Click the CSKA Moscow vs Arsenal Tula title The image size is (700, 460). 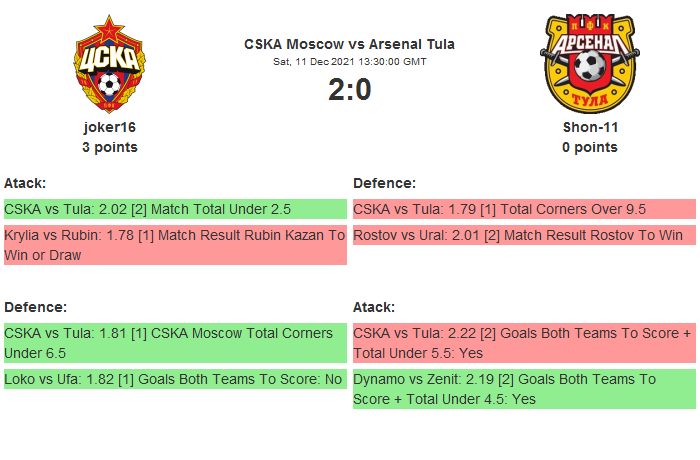click(349, 44)
